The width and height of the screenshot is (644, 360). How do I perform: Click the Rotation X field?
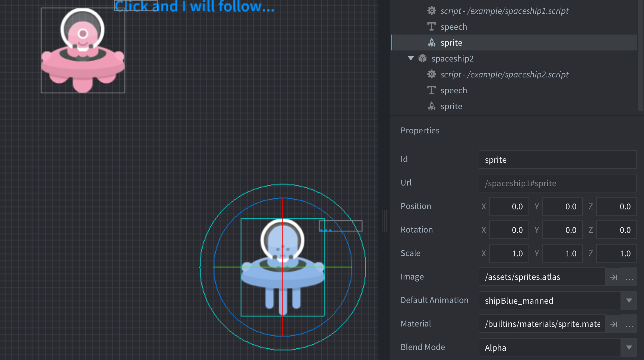509,230
